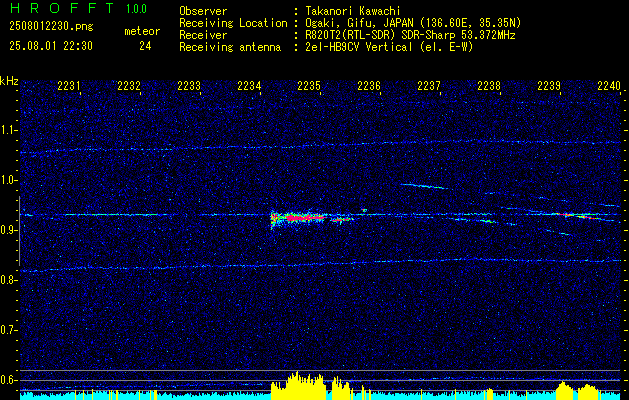Click the 2233 time tick label
The width and height of the screenshot is (629, 400).
[x=189, y=85]
